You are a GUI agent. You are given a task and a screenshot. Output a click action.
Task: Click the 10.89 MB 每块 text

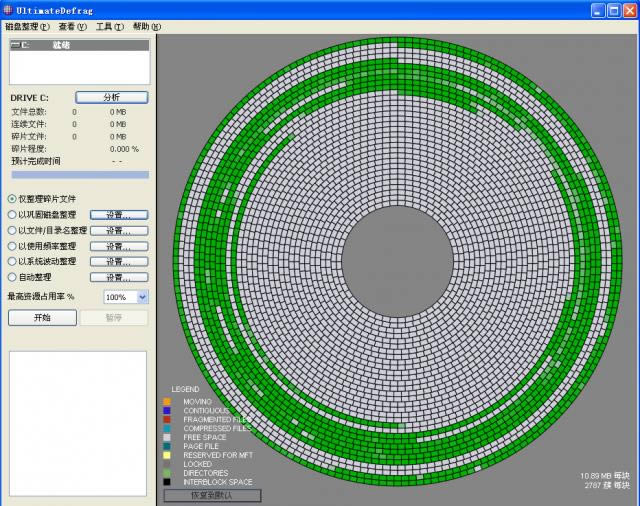[x=605, y=476]
